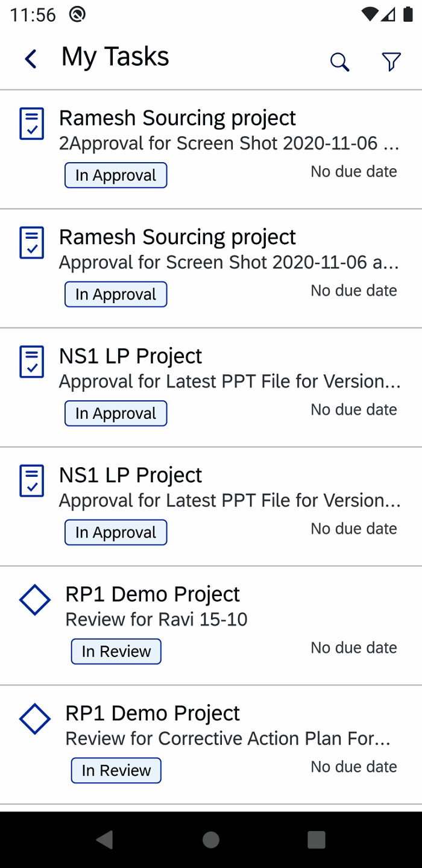
Task: Tap the My Tasks header title
Action: pyautogui.click(x=115, y=57)
